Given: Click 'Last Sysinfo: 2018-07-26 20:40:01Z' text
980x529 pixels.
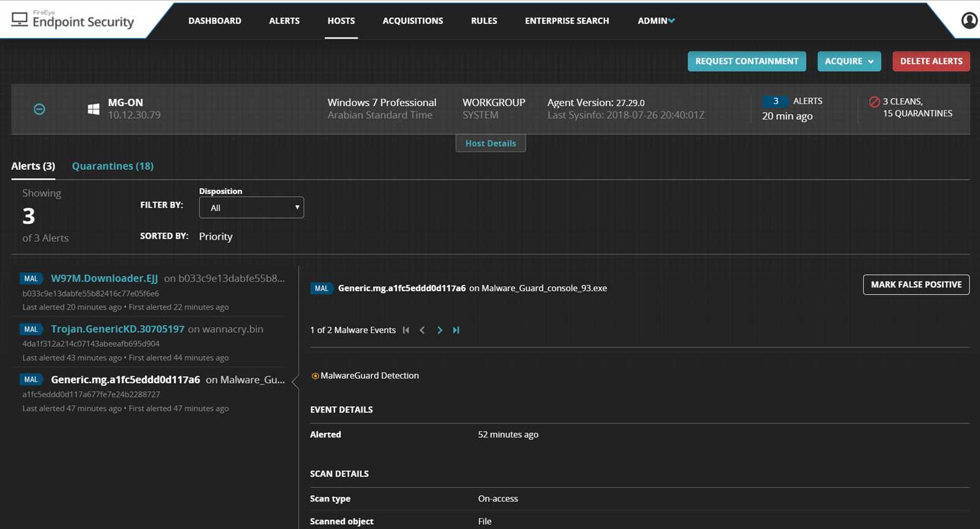Looking at the screenshot, I should tap(626, 115).
